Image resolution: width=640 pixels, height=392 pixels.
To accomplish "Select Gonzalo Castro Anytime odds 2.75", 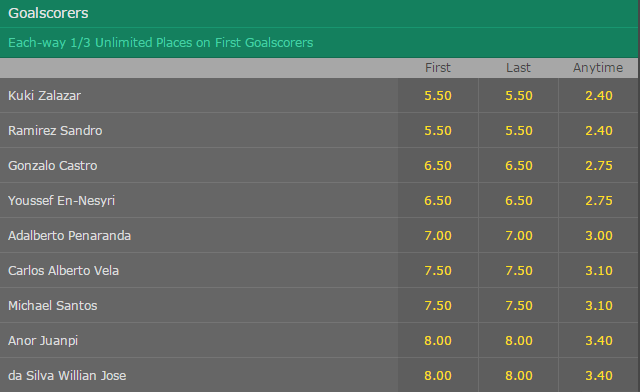I will 598,166.
